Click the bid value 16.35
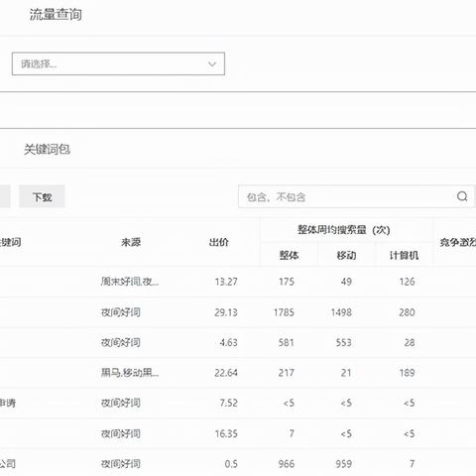Screen dimensions: 476x476 tap(226, 433)
